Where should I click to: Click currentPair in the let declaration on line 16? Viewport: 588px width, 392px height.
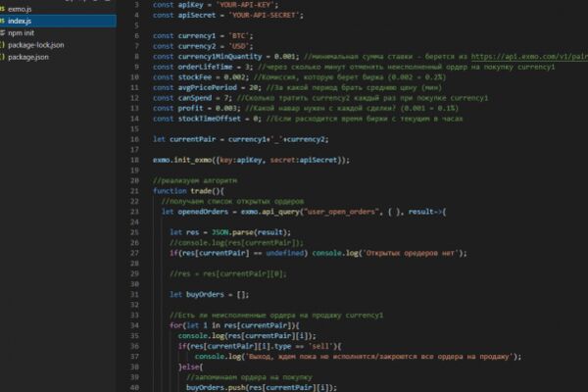click(193, 139)
